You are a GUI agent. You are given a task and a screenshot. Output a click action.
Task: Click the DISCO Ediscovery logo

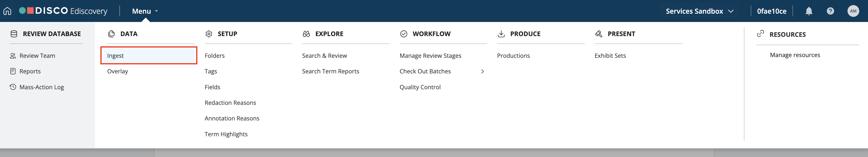[x=63, y=11]
